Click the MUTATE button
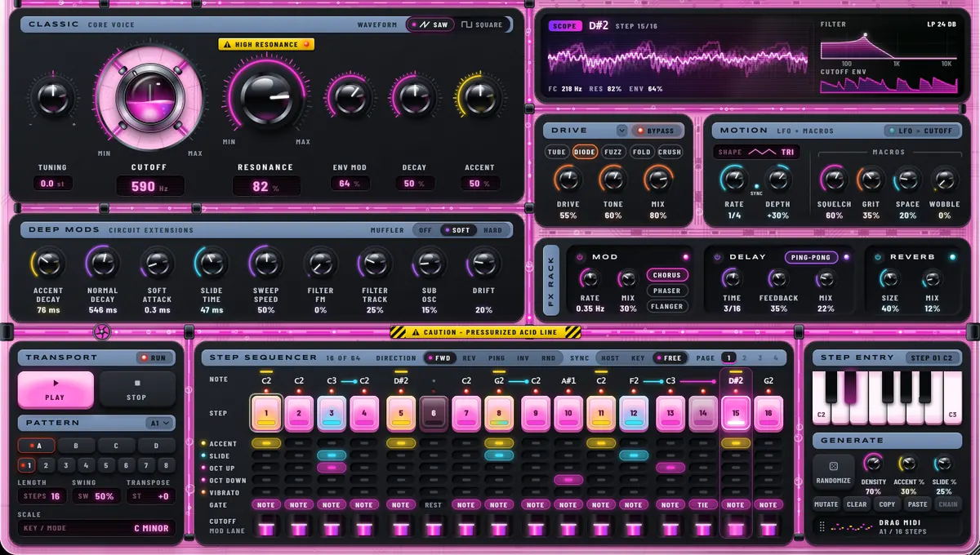 click(x=826, y=504)
